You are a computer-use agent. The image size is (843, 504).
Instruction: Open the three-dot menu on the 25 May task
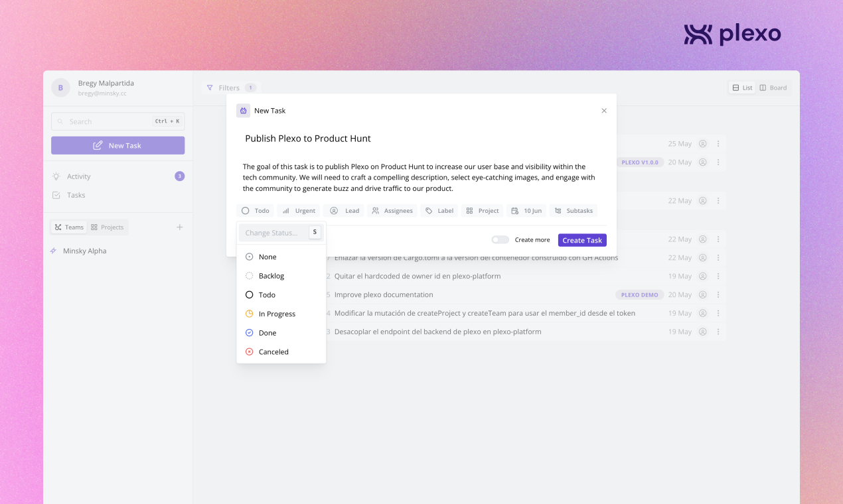click(x=718, y=144)
